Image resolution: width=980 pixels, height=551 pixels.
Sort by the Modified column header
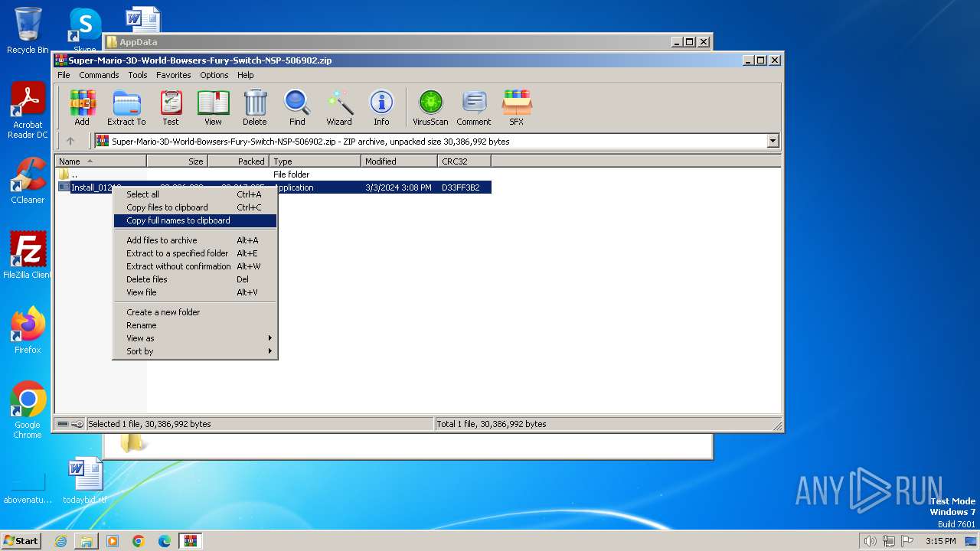click(399, 161)
